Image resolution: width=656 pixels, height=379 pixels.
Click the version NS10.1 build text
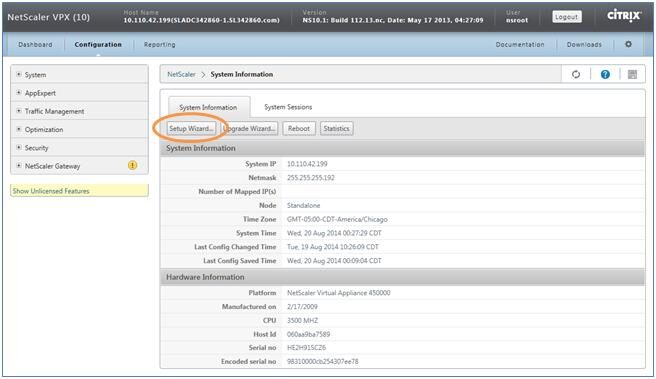[393, 20]
